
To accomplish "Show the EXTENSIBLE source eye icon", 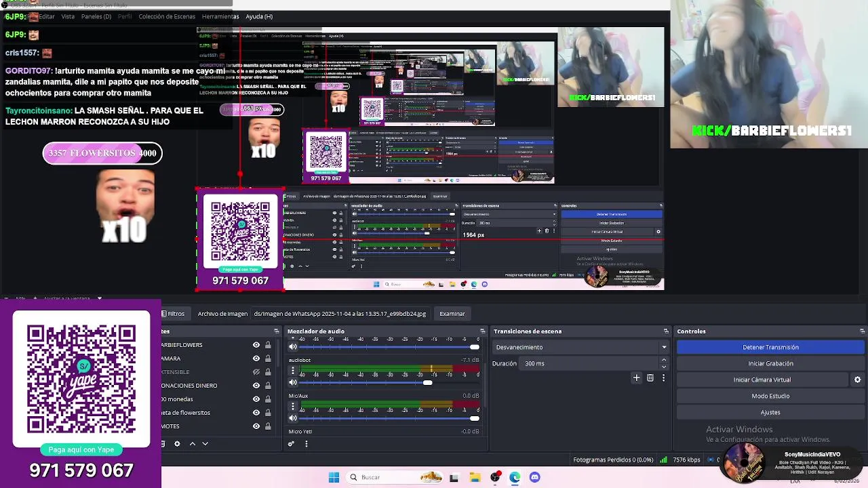I will [256, 372].
